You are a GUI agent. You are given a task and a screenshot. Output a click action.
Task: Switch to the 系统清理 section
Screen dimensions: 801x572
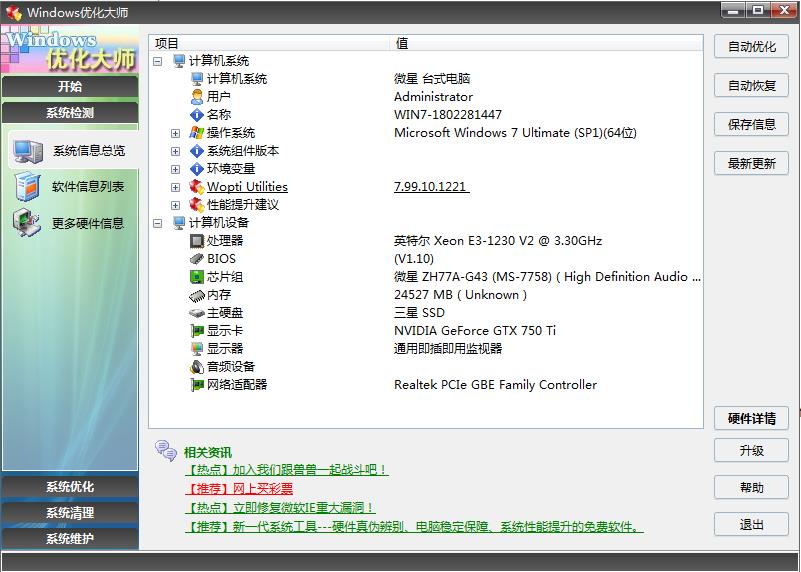pyautogui.click(x=70, y=513)
